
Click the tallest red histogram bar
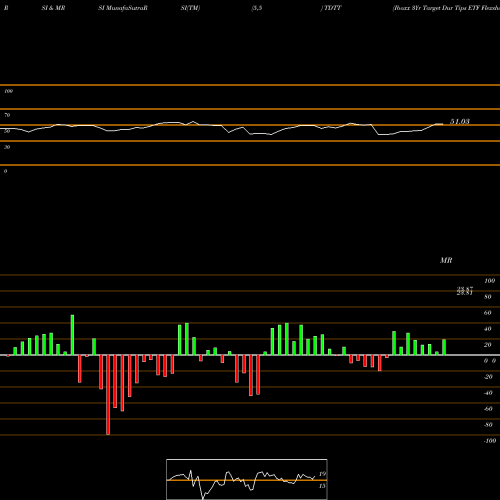point(108,395)
